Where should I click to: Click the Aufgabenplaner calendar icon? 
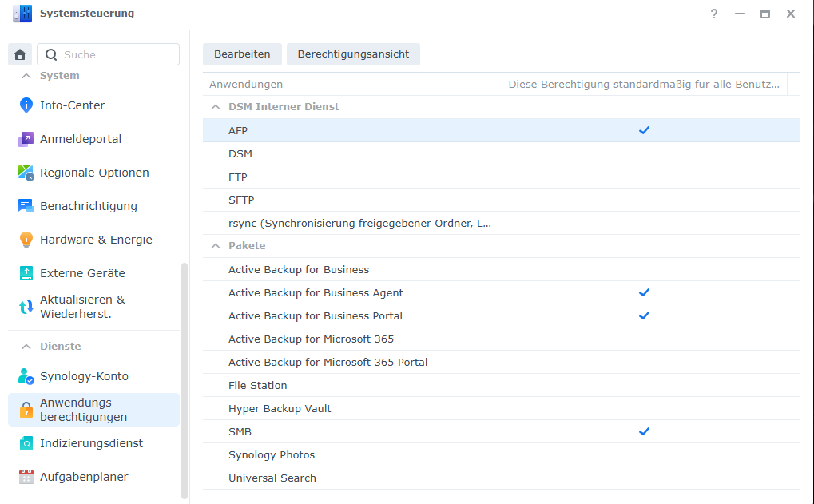tap(26, 477)
